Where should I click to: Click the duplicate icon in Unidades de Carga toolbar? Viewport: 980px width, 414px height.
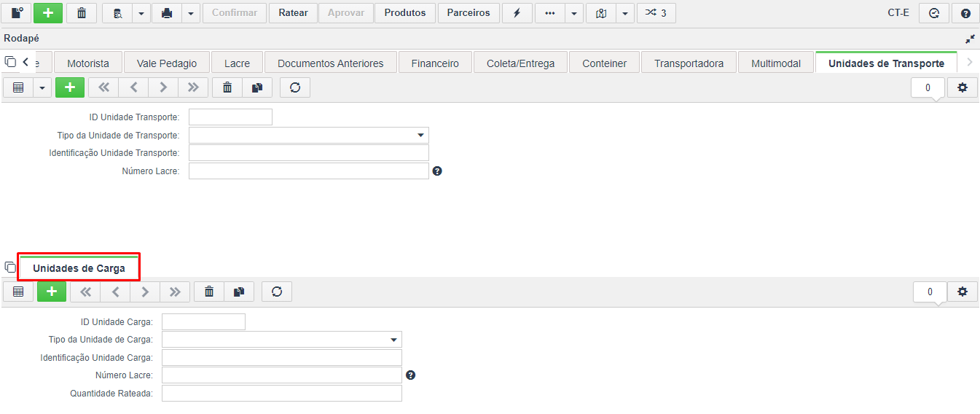click(x=239, y=292)
